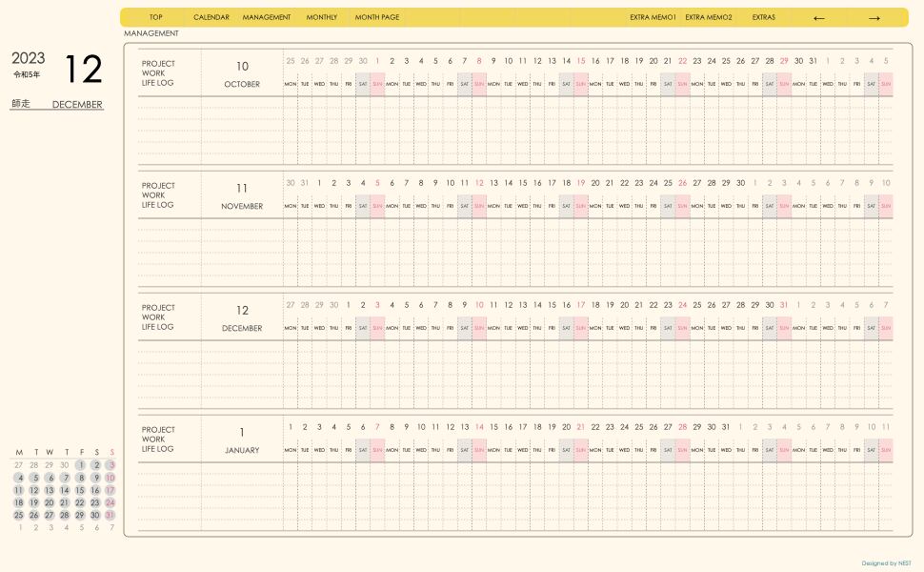Open the MANAGEMENT tab
Viewport: 924px width, 572px height.
pyautogui.click(x=267, y=17)
